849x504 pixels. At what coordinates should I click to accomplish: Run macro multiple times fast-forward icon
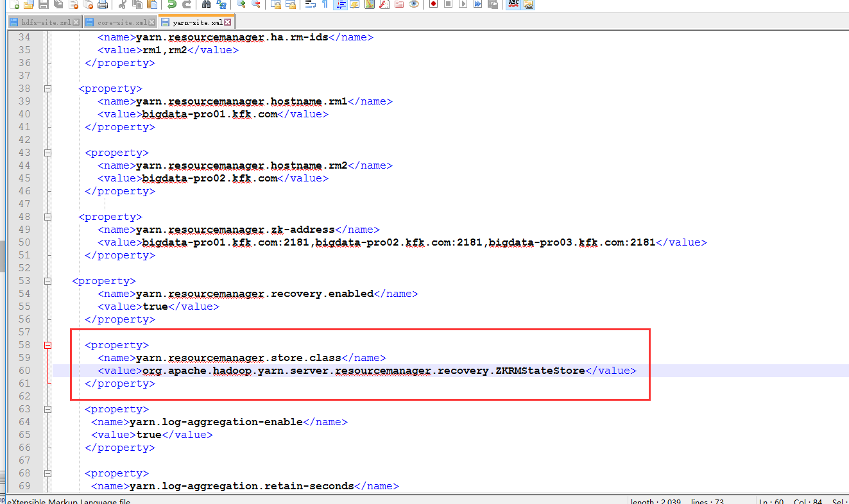[x=477, y=4]
